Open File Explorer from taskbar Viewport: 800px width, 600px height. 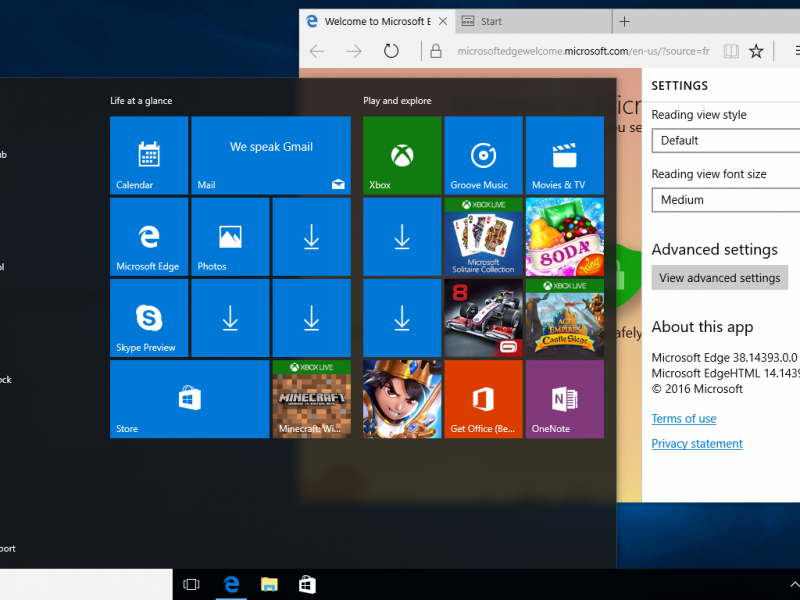tap(269, 584)
